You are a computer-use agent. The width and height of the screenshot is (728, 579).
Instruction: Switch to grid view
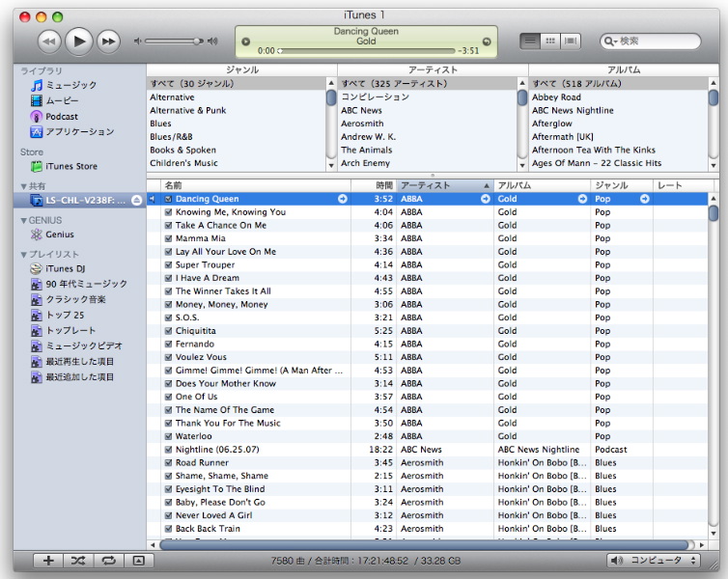(x=550, y=41)
